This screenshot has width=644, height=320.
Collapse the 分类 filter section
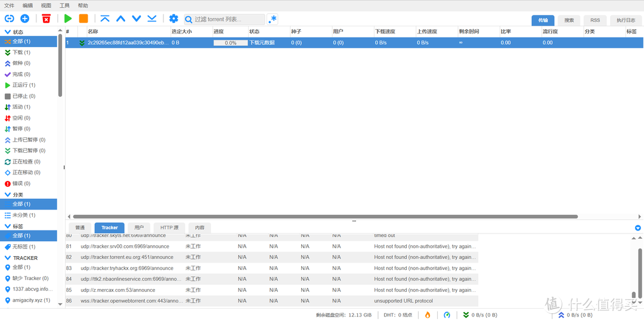(7, 195)
